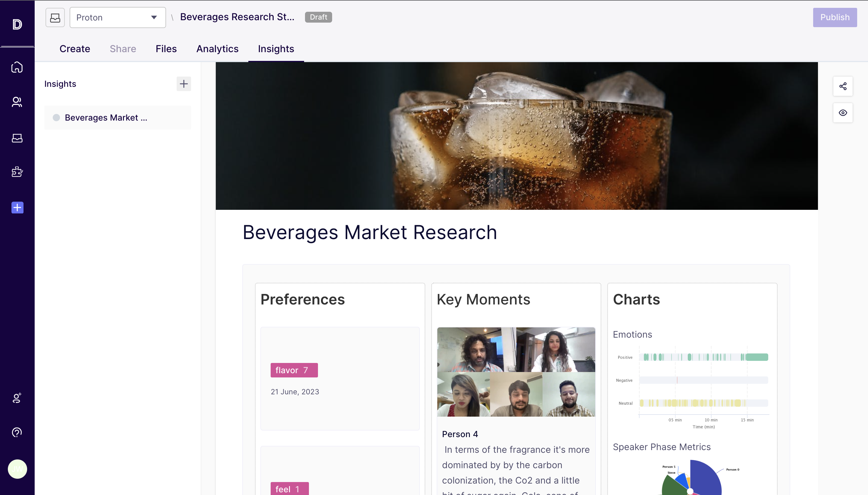Click the Person 0 pie chart slice

[x=705, y=478]
